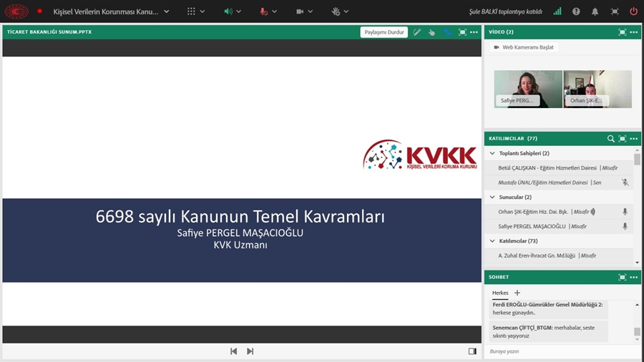Open the notifications bell icon
Viewport: 644px width, 362px height.
click(595, 11)
